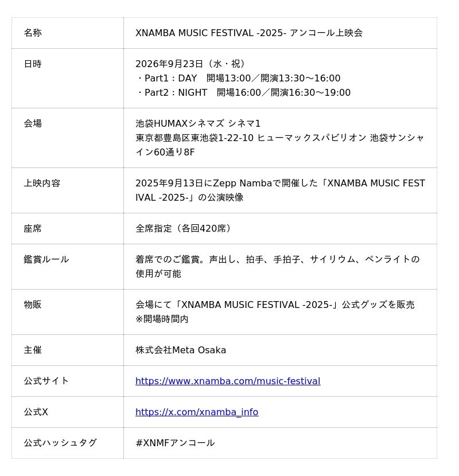This screenshot has width=459, height=476.
Task: Click venue name 池袋HUMAXシネマズ シネマ1
Action: click(x=198, y=123)
